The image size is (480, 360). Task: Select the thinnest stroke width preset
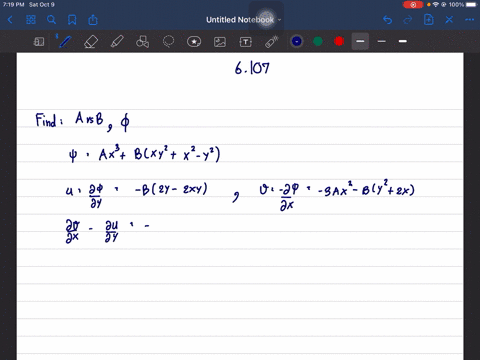[382, 41]
